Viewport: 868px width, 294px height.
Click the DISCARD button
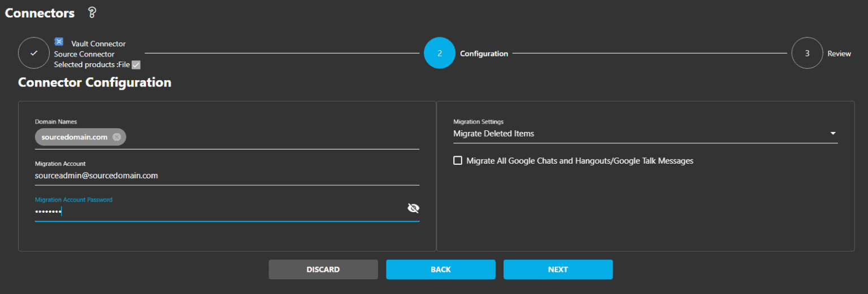(x=323, y=270)
